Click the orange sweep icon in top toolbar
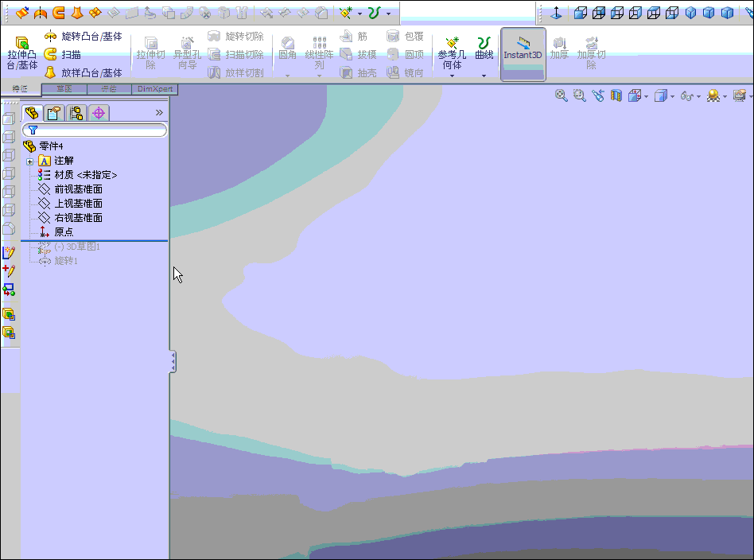The image size is (754, 560). click(59, 13)
